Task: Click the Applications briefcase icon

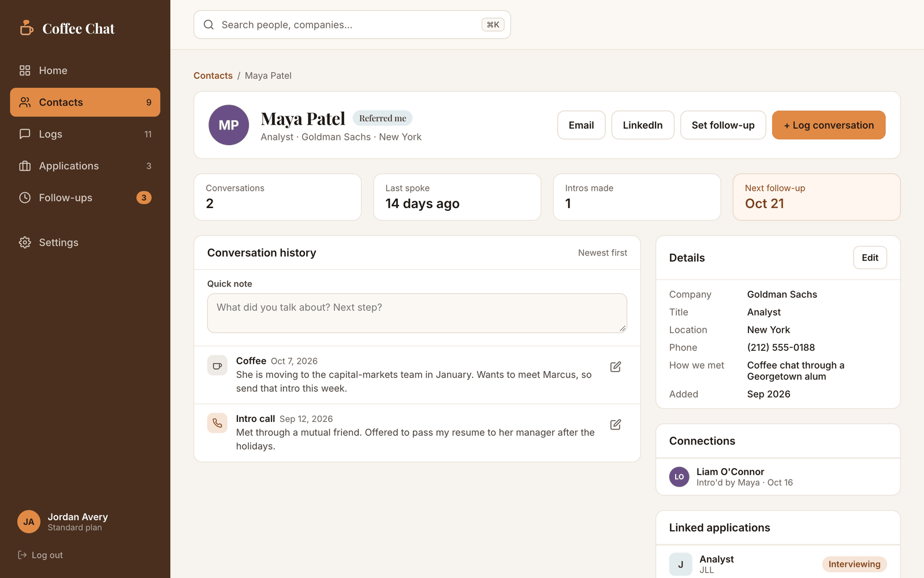Action: [25, 166]
